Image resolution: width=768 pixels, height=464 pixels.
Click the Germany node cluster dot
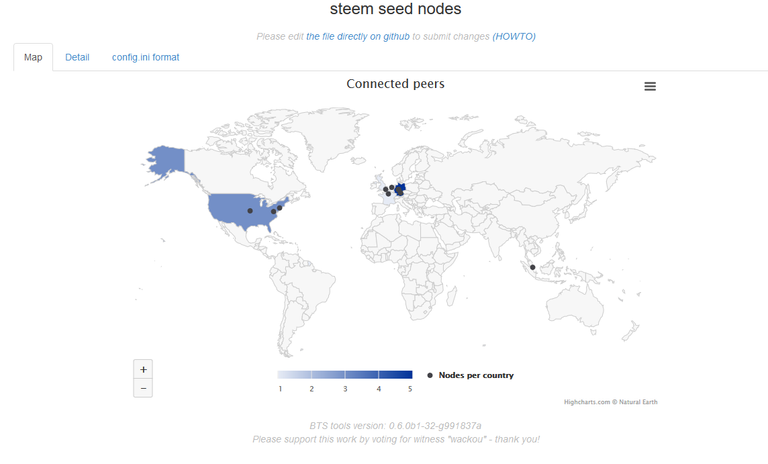click(x=399, y=190)
